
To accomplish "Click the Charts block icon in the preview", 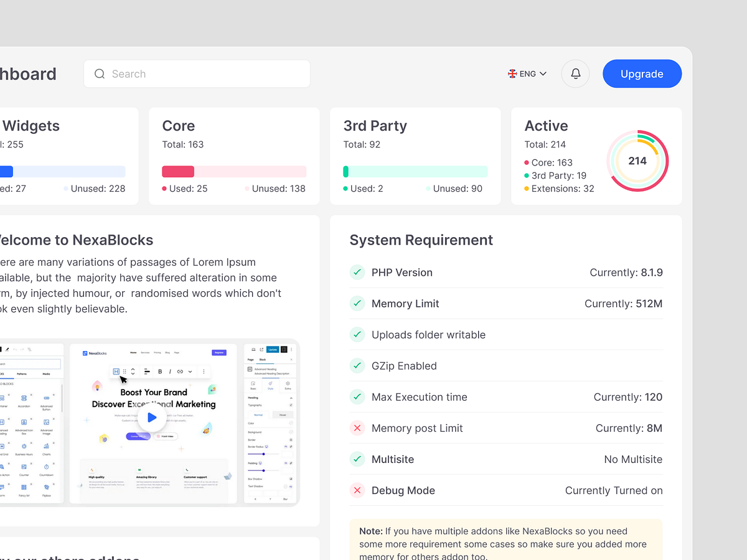I will coord(47,446).
